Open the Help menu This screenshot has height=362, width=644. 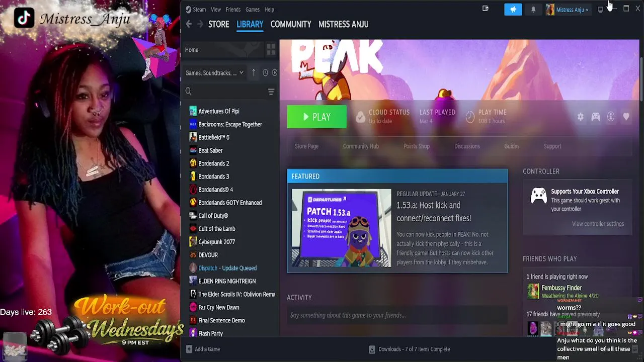(x=269, y=10)
